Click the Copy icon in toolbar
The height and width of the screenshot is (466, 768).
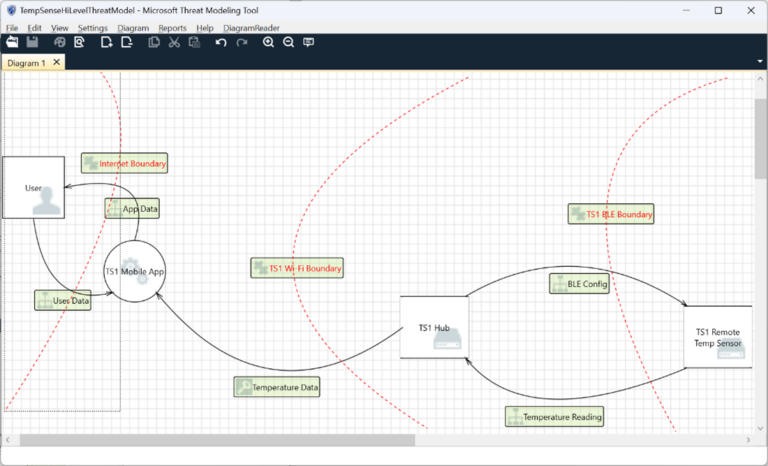coord(154,42)
